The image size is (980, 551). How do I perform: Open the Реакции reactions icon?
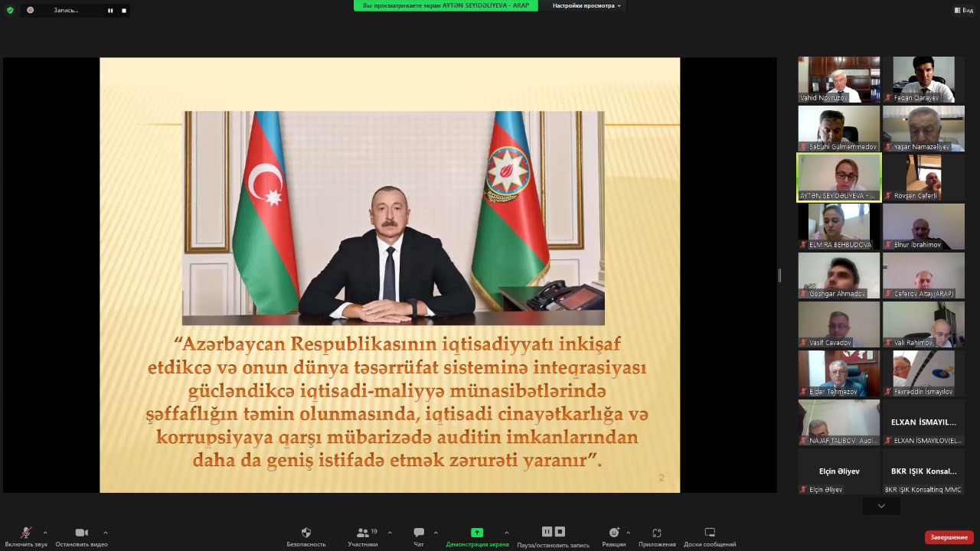[613, 533]
